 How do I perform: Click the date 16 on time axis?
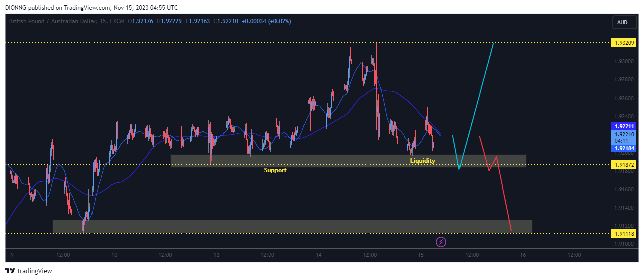click(x=523, y=255)
